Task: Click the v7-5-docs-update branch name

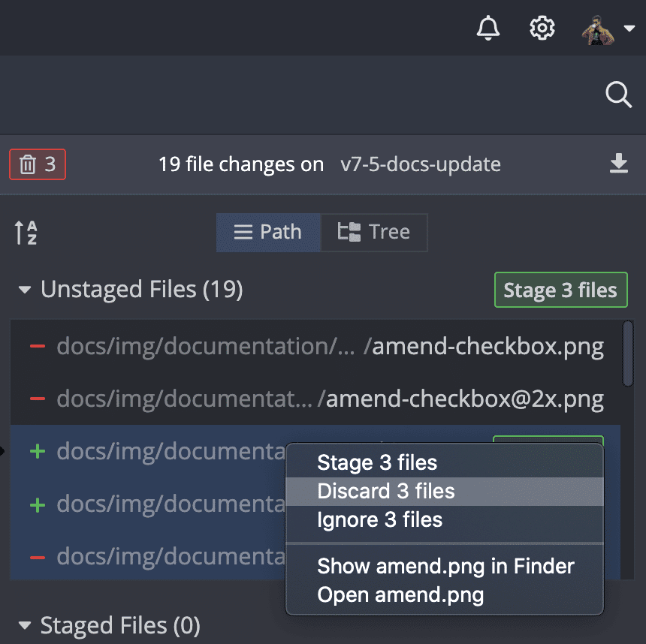Action: (x=421, y=164)
